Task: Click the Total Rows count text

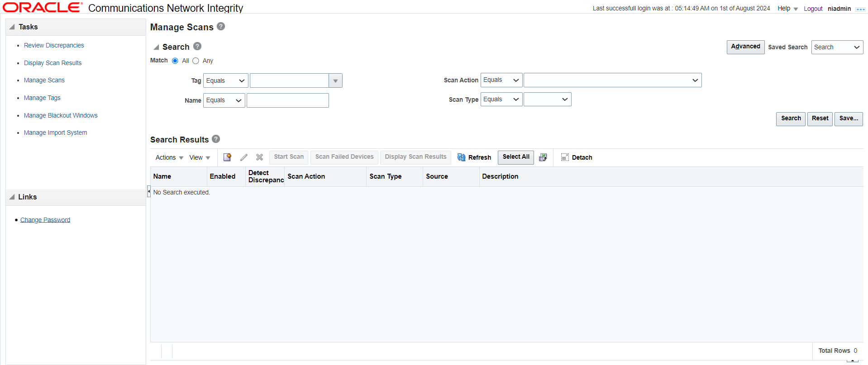Action: [838, 351]
